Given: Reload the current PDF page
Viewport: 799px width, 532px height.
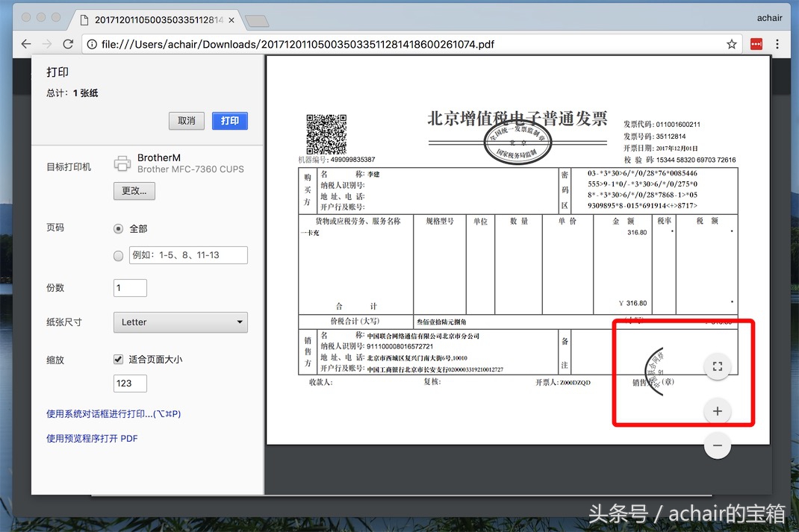Looking at the screenshot, I should (68, 44).
